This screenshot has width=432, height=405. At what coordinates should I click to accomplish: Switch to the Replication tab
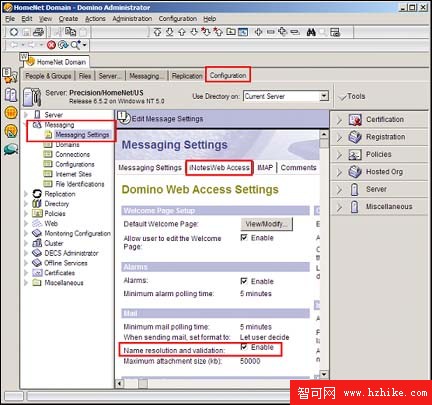pyautogui.click(x=187, y=76)
